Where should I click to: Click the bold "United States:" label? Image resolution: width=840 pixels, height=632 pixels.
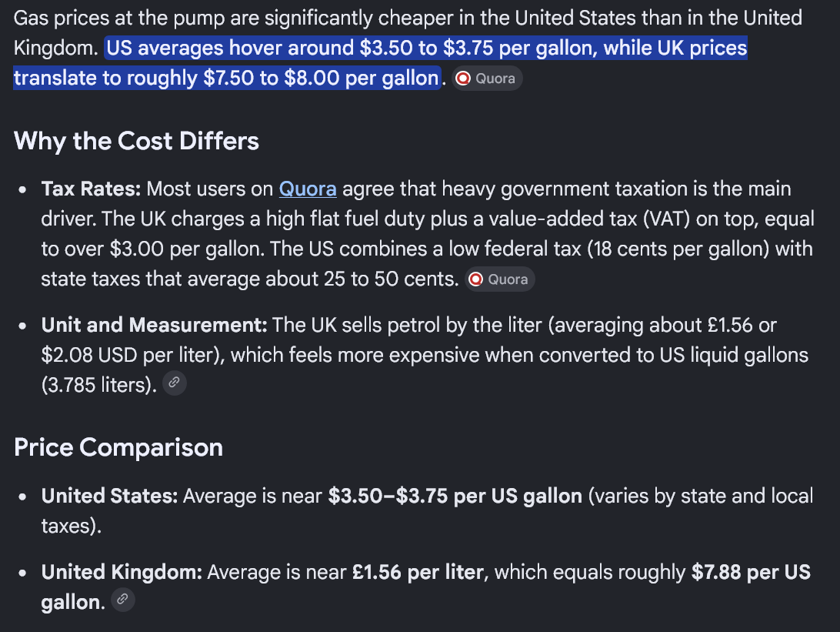click(109, 497)
